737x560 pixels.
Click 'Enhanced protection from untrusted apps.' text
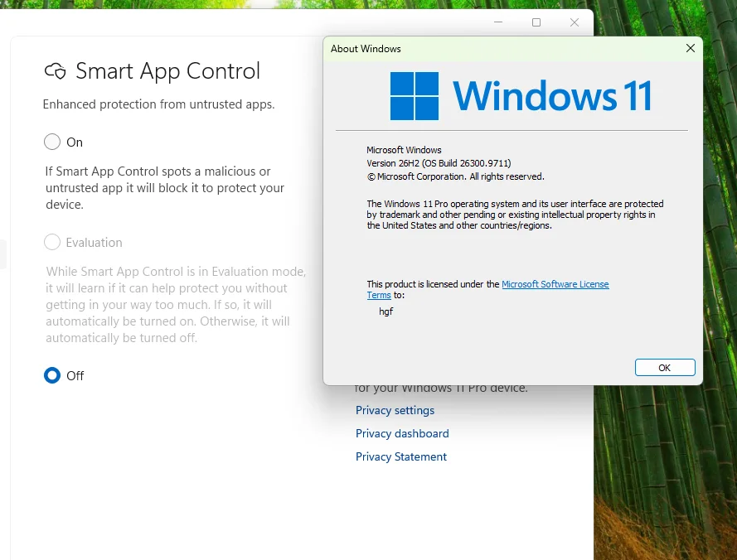coord(159,104)
